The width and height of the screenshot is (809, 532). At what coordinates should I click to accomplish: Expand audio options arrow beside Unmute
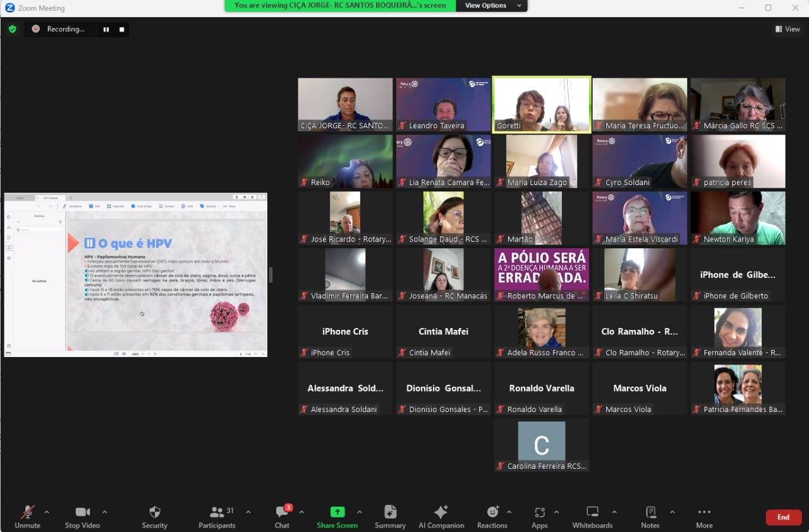[x=47, y=512]
